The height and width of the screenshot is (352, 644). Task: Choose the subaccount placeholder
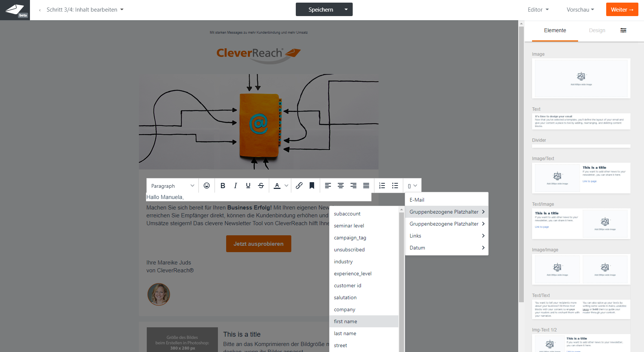[x=364, y=214]
